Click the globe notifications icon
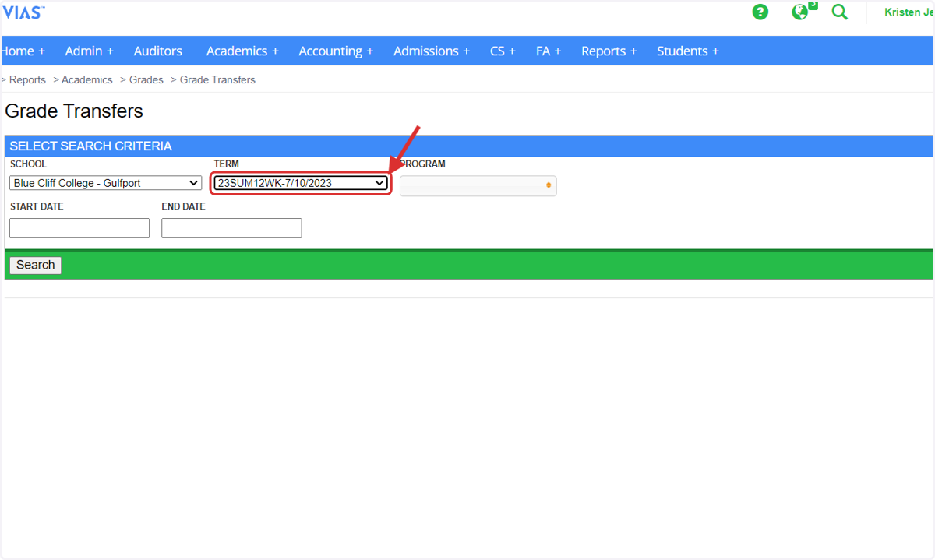935x560 pixels. pos(801,12)
